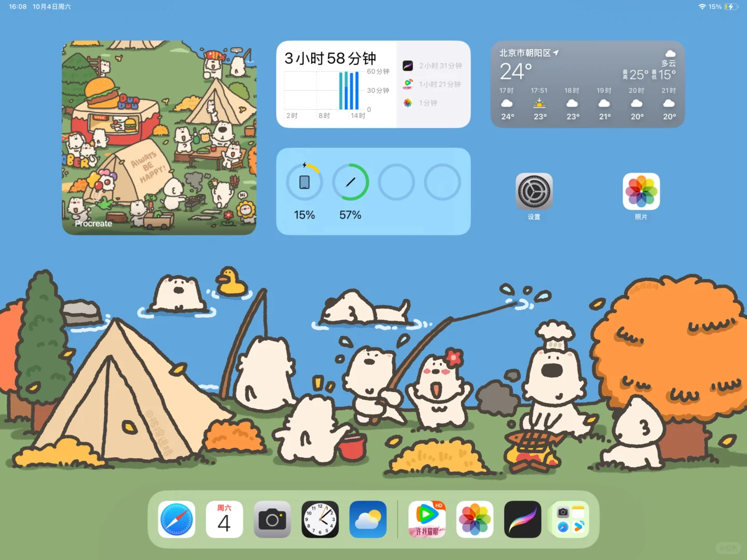The width and height of the screenshot is (747, 560).
Task: Tap Tencent Video icon in Screen Time list
Action: tap(408, 84)
